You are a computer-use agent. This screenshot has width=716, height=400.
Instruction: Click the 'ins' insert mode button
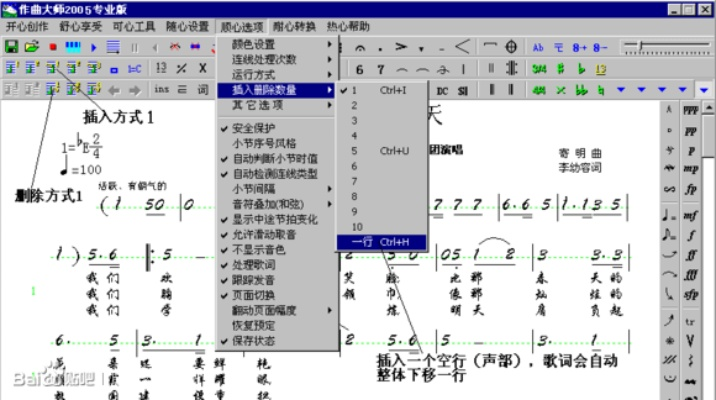pyautogui.click(x=161, y=89)
